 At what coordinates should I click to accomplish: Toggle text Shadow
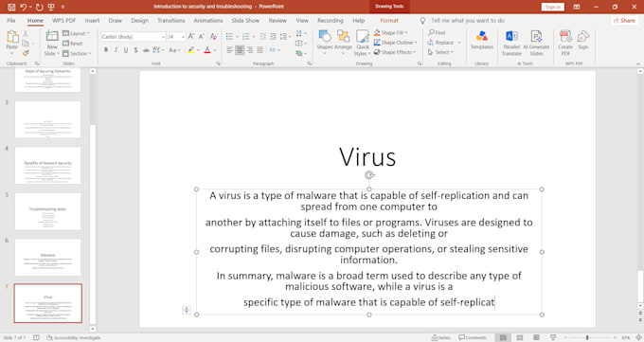tap(135, 50)
